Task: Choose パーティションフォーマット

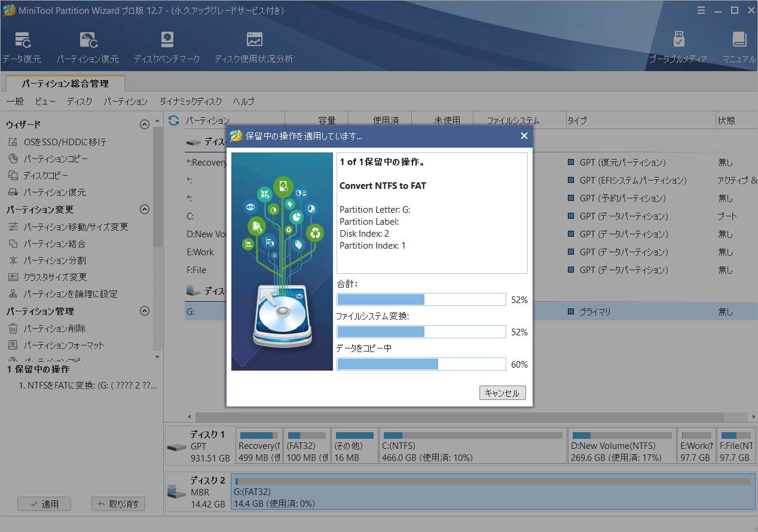Action: point(56,346)
